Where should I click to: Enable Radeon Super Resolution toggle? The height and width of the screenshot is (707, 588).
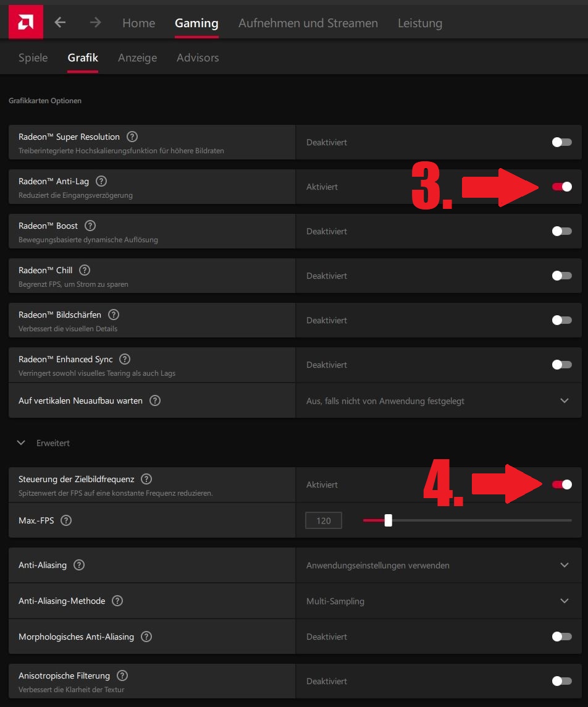pos(562,142)
